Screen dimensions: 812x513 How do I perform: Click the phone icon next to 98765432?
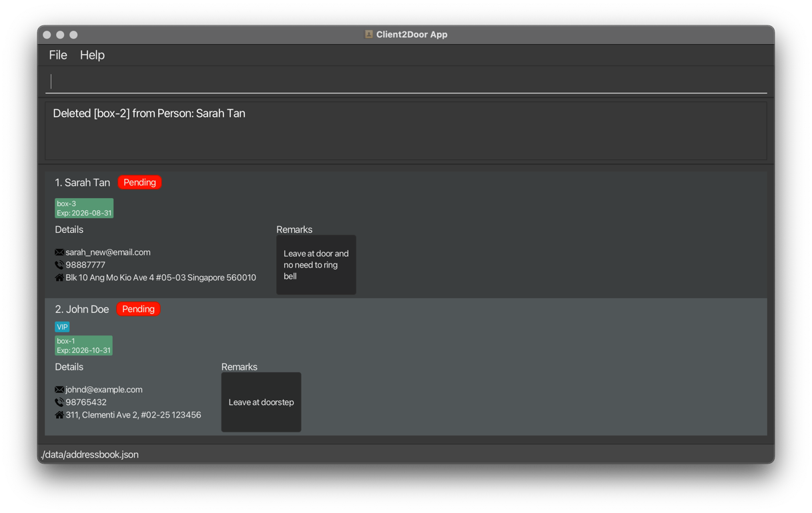click(x=59, y=402)
